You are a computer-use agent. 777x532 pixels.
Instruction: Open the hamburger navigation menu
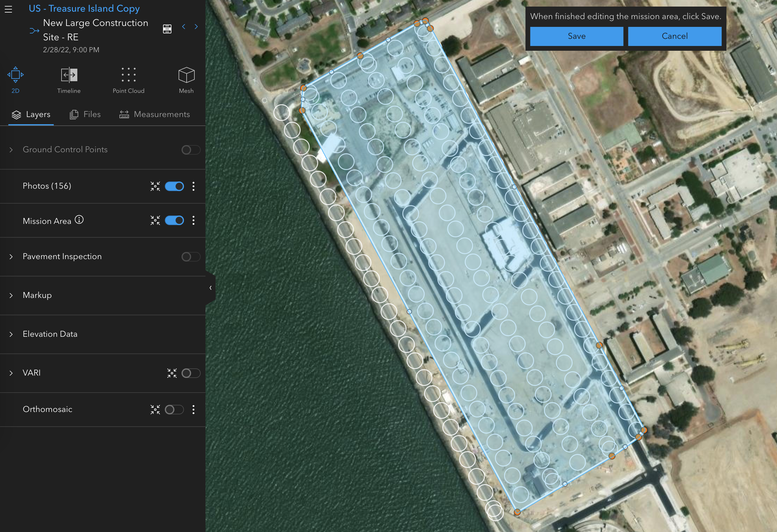[8, 9]
